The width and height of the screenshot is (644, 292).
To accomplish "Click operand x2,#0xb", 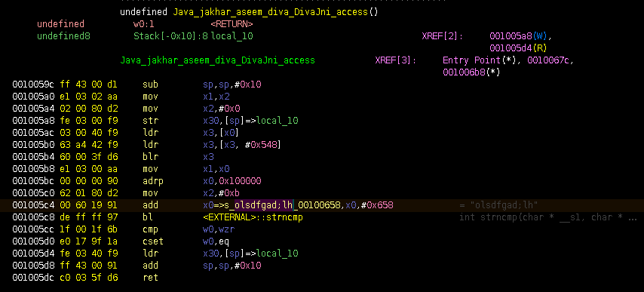I will pos(222,193).
